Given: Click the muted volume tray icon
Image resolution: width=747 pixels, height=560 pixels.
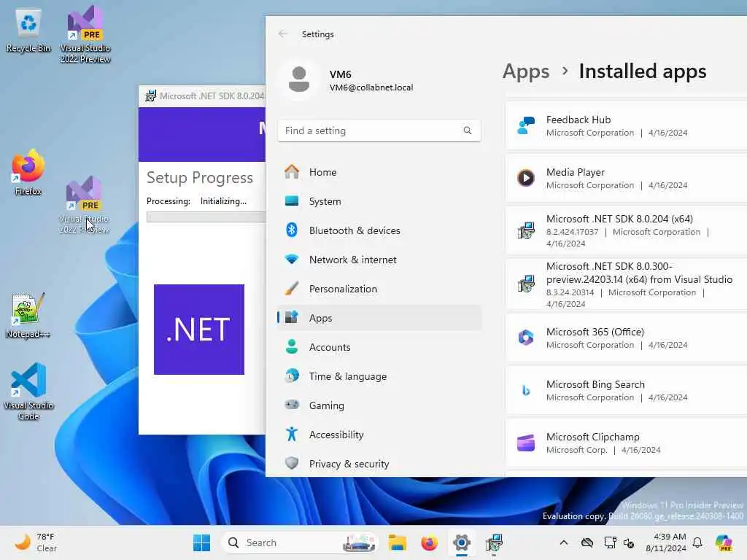Looking at the screenshot, I should [x=629, y=542].
